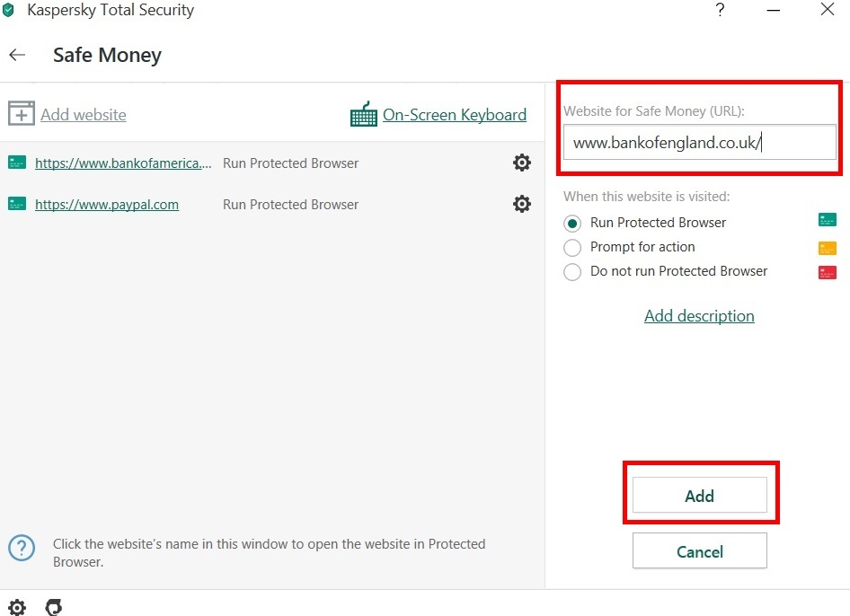Close the Kaspersky Total Security window
Viewport: 850px width, 616px height.
(x=828, y=9)
